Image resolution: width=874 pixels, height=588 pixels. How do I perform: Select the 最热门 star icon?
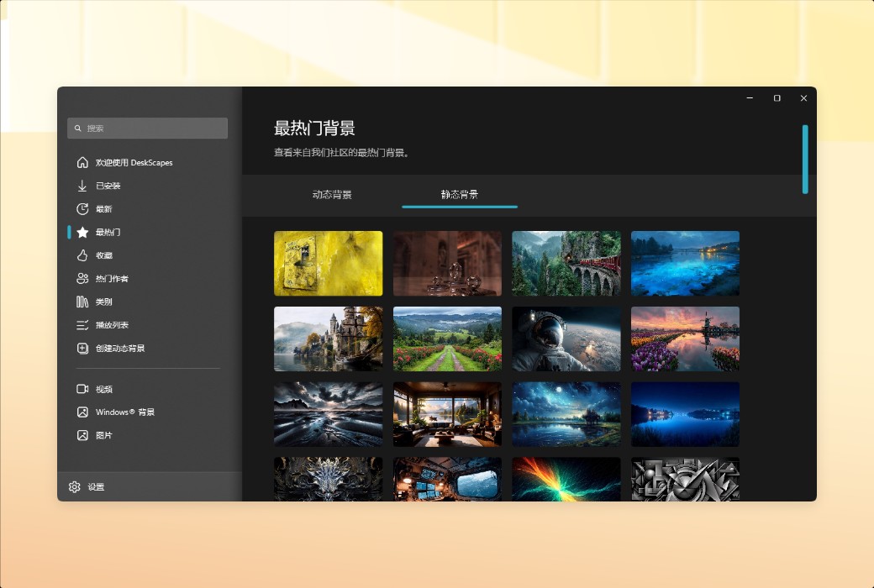[x=82, y=232]
